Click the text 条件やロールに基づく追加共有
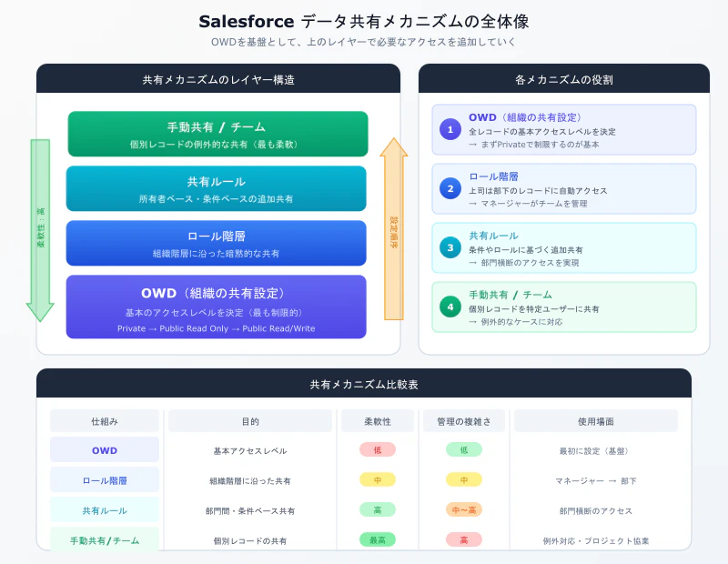This screenshot has width=728, height=564. coord(526,250)
